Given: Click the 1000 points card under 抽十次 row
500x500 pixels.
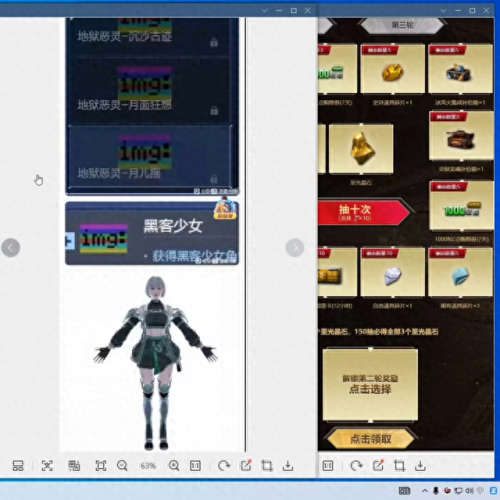Looking at the screenshot, I should pyautogui.click(x=462, y=206).
